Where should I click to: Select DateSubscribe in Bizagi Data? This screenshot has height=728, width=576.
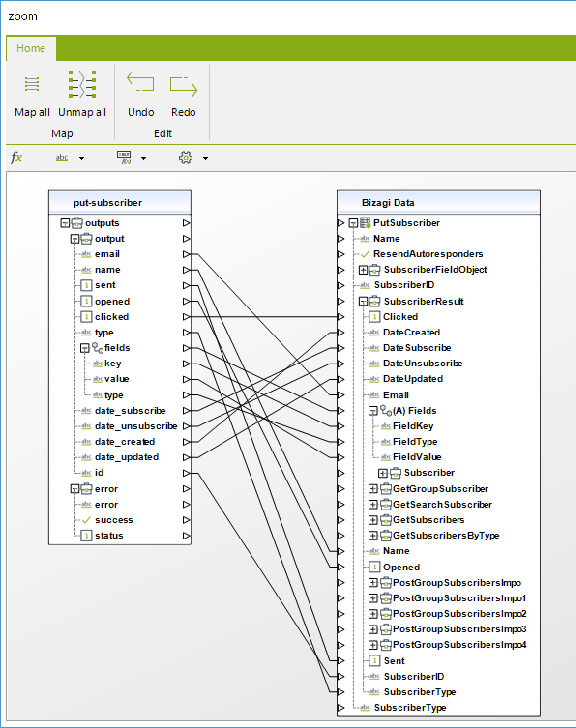[417, 348]
